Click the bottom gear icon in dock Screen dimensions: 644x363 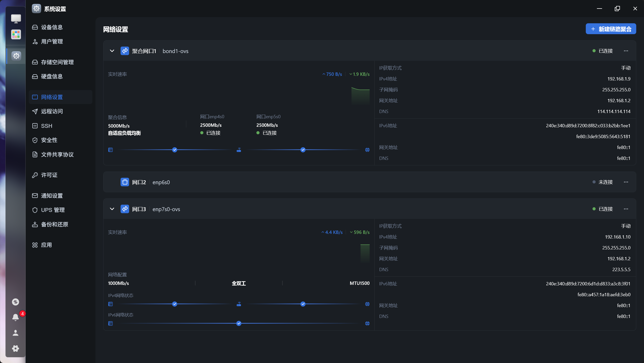pyautogui.click(x=16, y=349)
